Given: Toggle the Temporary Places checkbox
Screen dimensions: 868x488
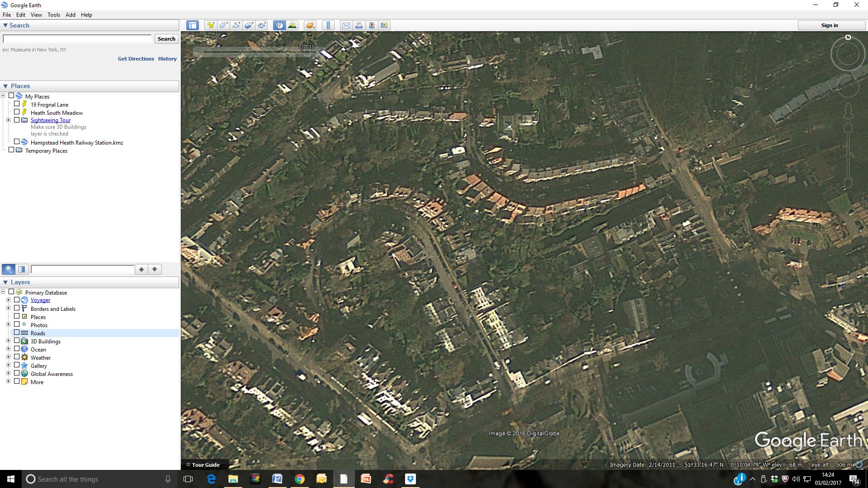Looking at the screenshot, I should 11,150.
